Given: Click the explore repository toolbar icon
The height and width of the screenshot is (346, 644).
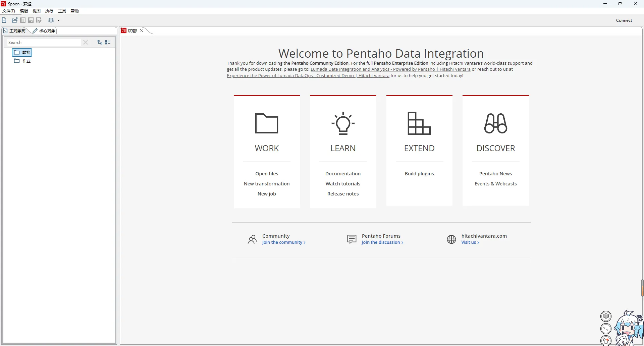Looking at the screenshot, I should coord(23,20).
